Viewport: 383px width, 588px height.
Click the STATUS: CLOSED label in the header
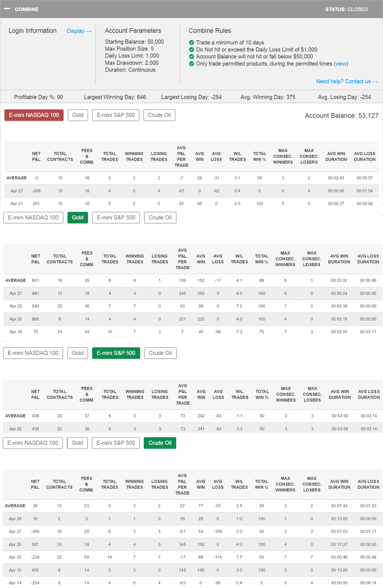(346, 9)
